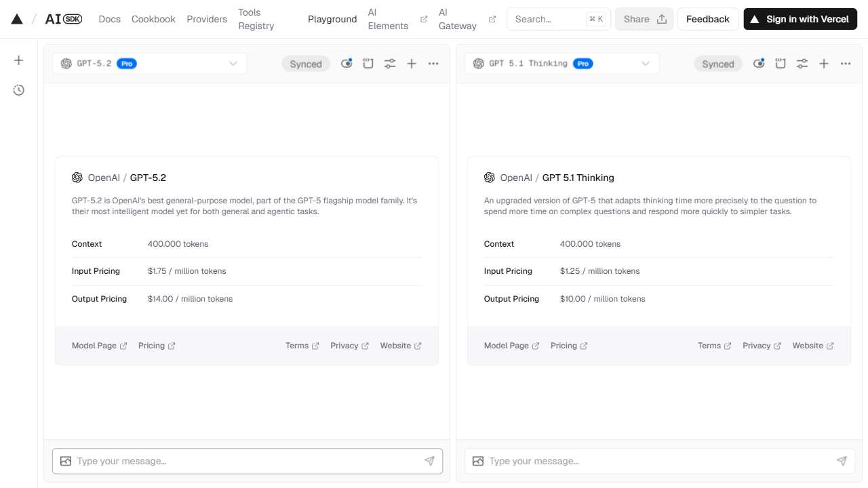Open more options ellipsis in GPT 5.1 Thinking panel

pyautogui.click(x=846, y=64)
